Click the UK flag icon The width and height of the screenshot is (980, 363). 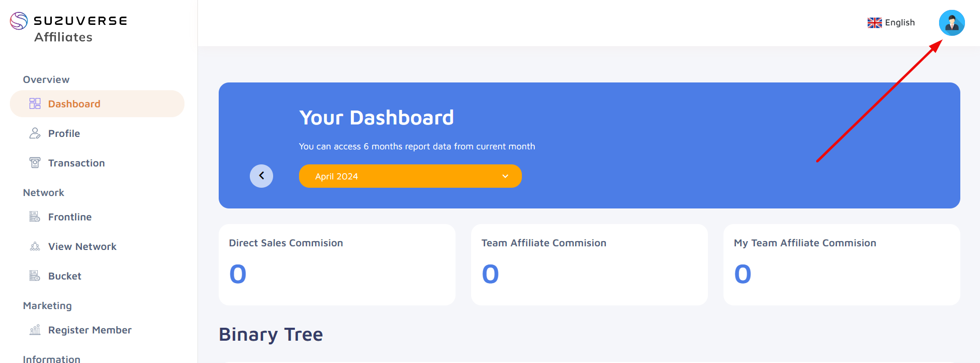tap(875, 23)
